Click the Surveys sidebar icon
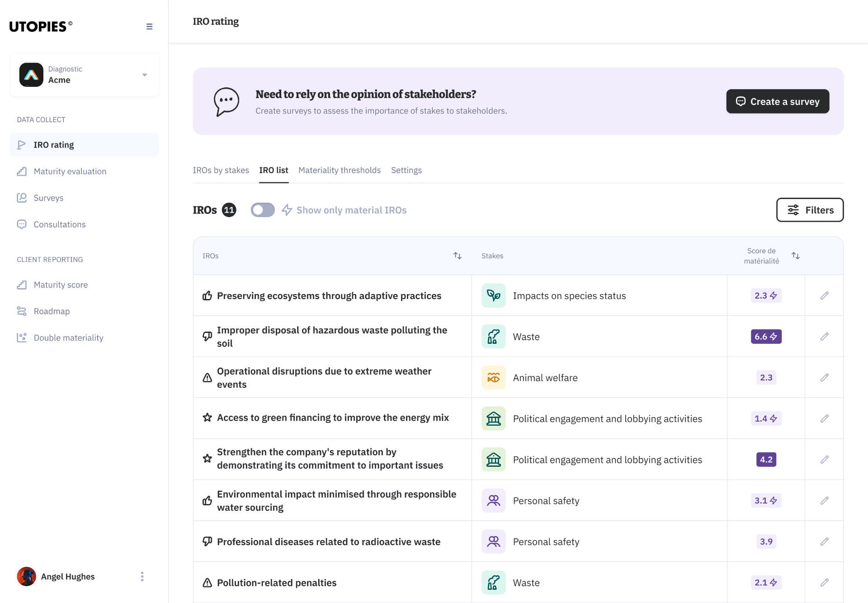Screen dimensions: 868x603 coord(21,198)
